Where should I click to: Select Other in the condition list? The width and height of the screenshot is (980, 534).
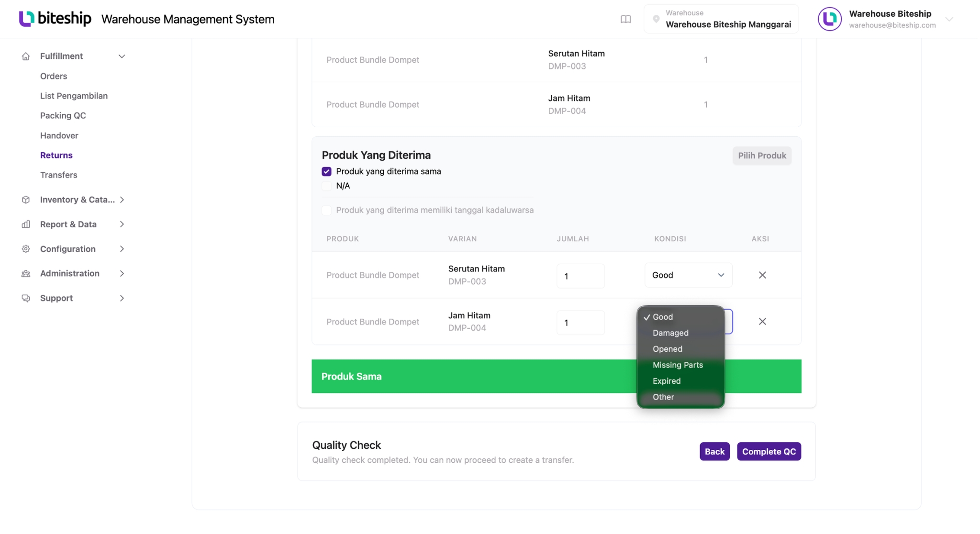680,397
